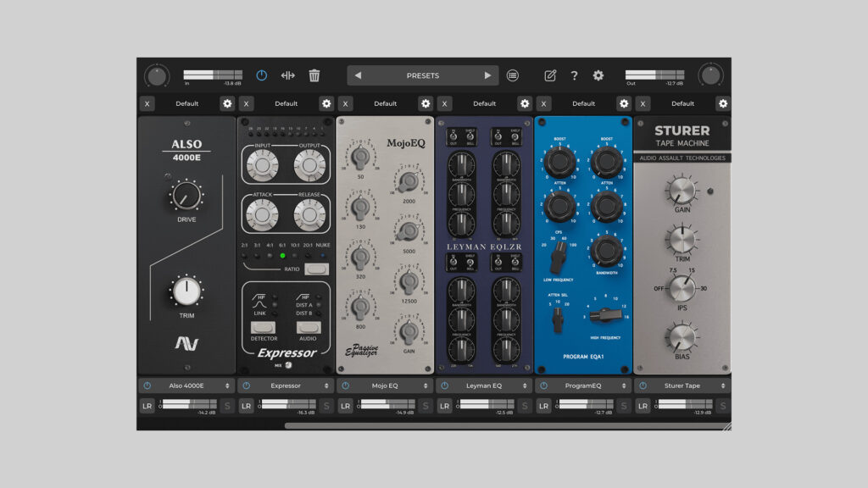Click LR channel button under Leyman EQ
868x488 pixels.
(444, 406)
